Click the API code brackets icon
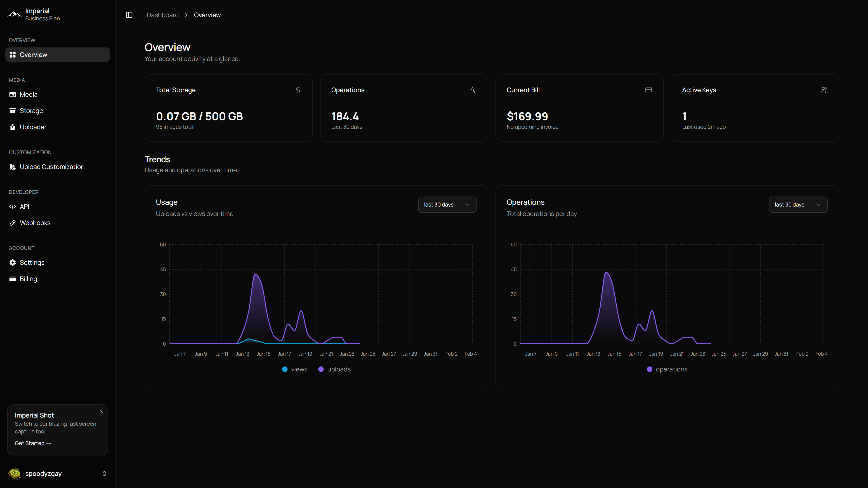 click(x=12, y=206)
